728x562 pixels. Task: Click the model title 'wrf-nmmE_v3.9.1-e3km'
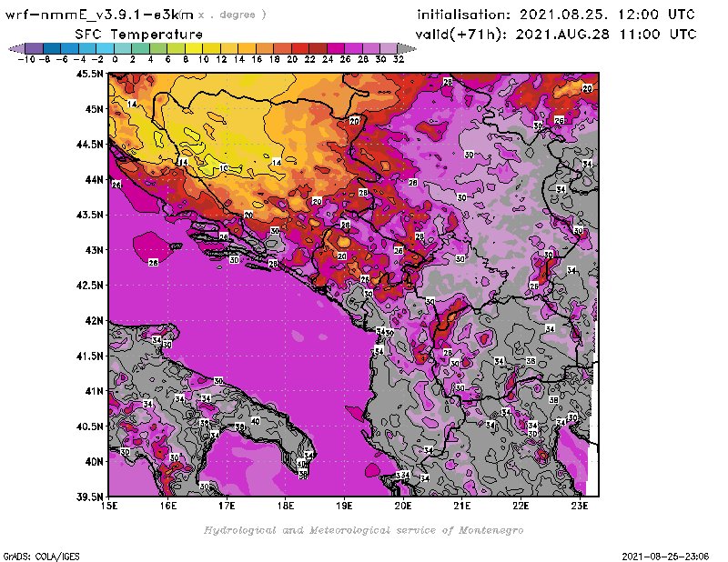(x=99, y=15)
